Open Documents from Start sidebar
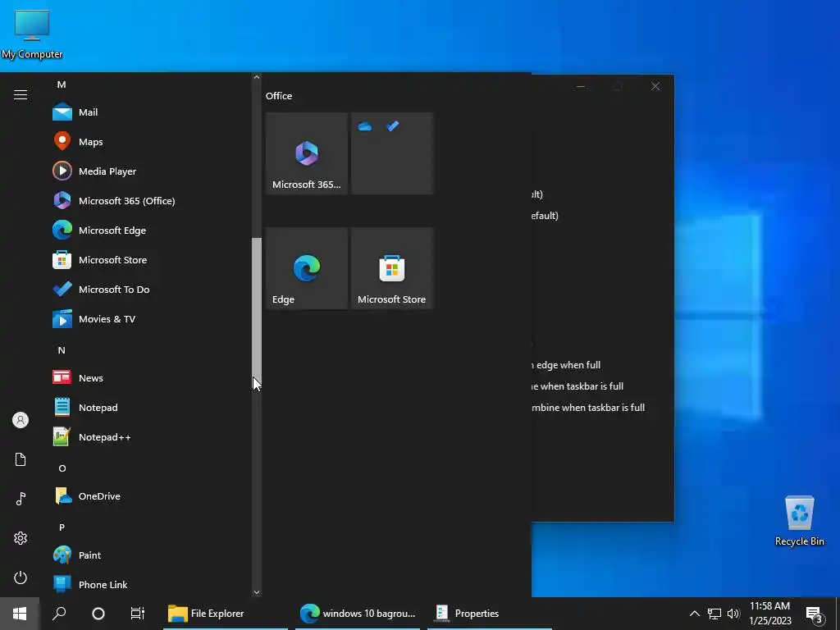The image size is (840, 630). tap(21, 459)
